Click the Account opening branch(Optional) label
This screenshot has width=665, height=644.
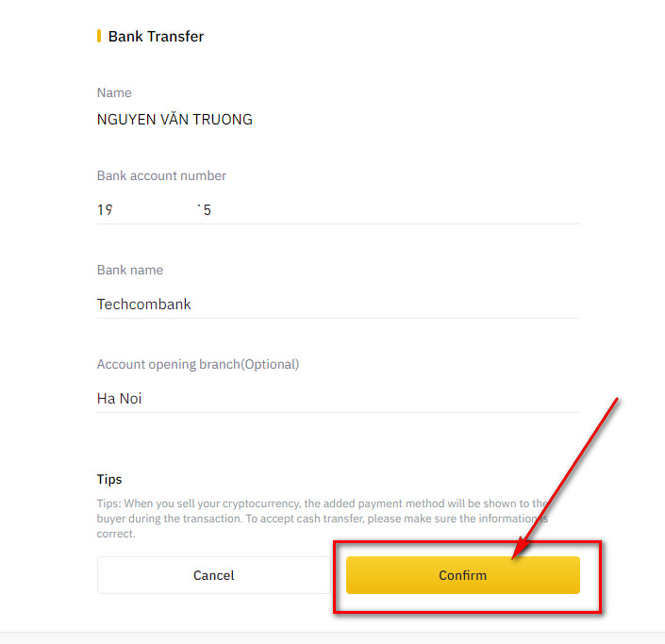point(198,364)
